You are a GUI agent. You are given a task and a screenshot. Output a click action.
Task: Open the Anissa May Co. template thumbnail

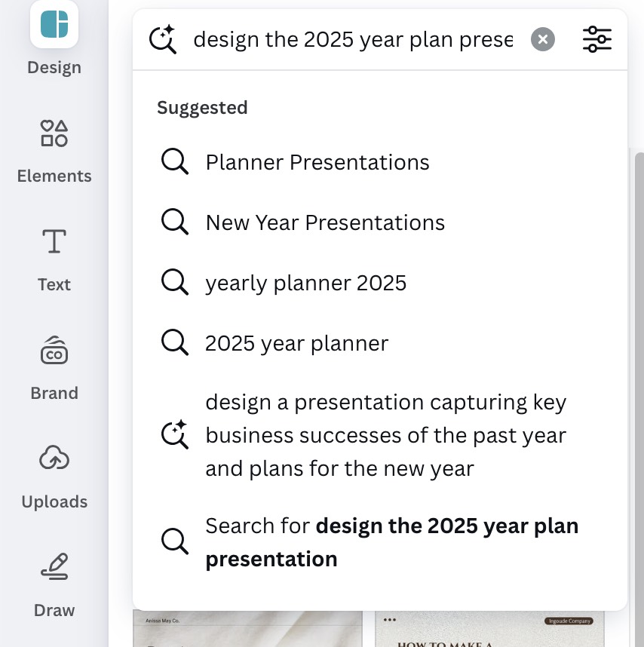(247, 629)
